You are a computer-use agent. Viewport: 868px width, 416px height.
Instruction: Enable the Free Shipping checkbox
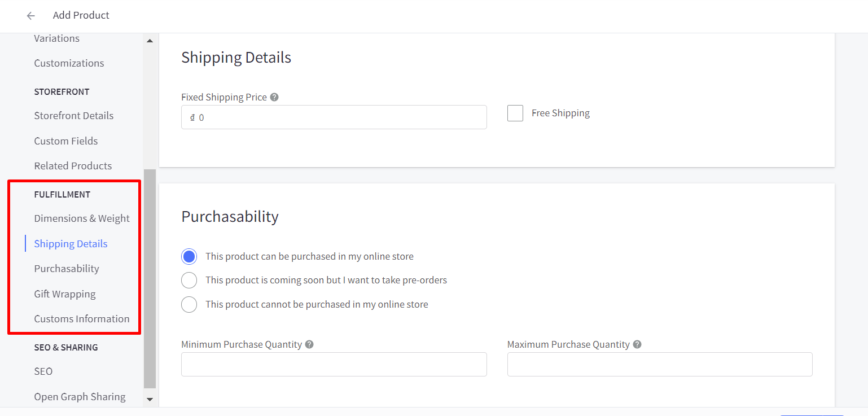515,113
